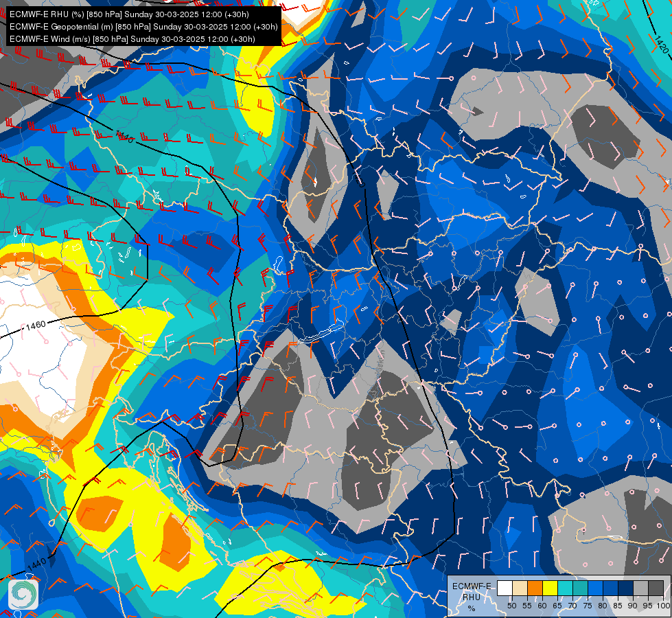
Task: Click the navy 85-90 legend swatch
Action: coord(626,588)
